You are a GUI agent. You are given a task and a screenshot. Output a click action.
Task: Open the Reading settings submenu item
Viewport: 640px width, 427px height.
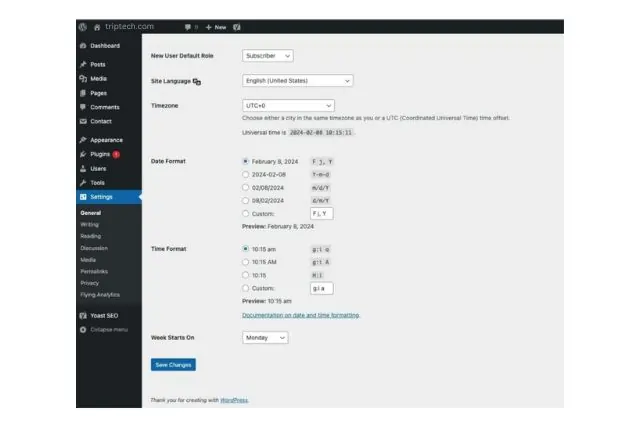point(91,236)
